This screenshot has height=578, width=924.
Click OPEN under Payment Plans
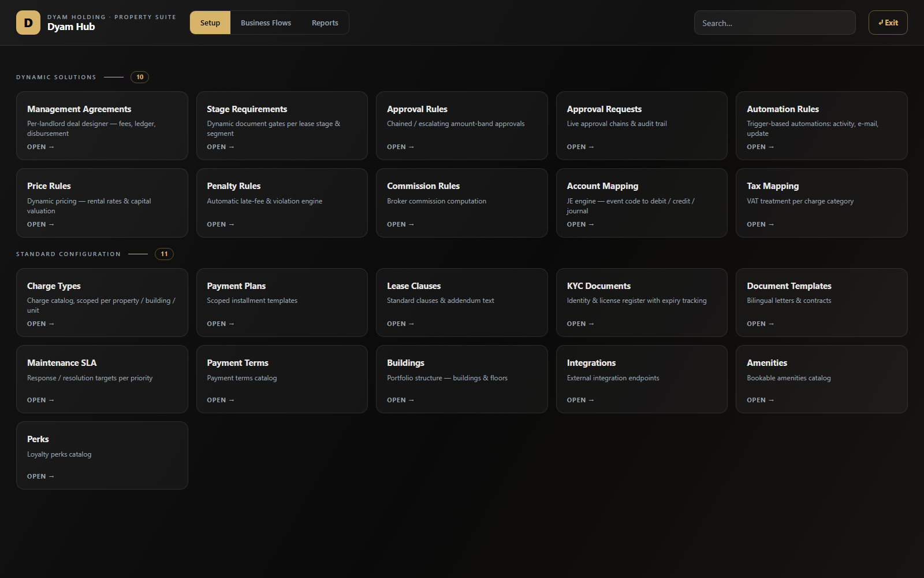tap(221, 324)
